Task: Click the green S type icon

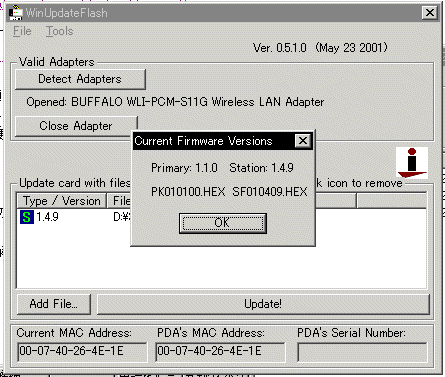Action: [x=27, y=217]
